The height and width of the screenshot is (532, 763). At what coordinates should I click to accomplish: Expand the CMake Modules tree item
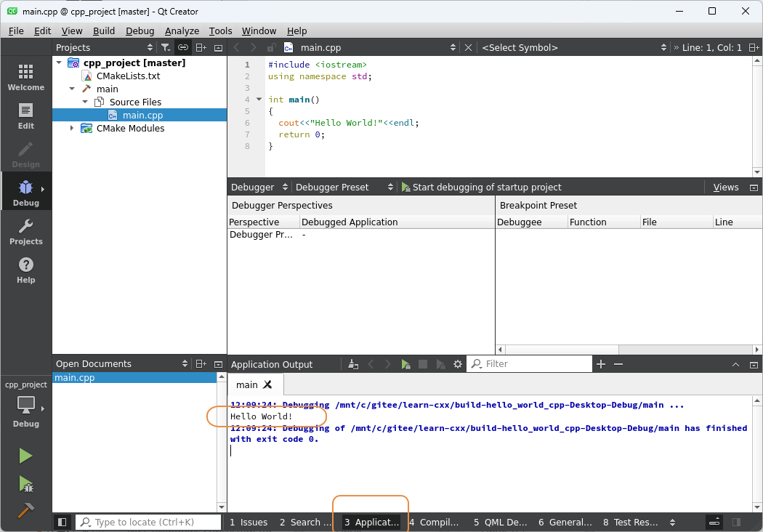tap(71, 128)
